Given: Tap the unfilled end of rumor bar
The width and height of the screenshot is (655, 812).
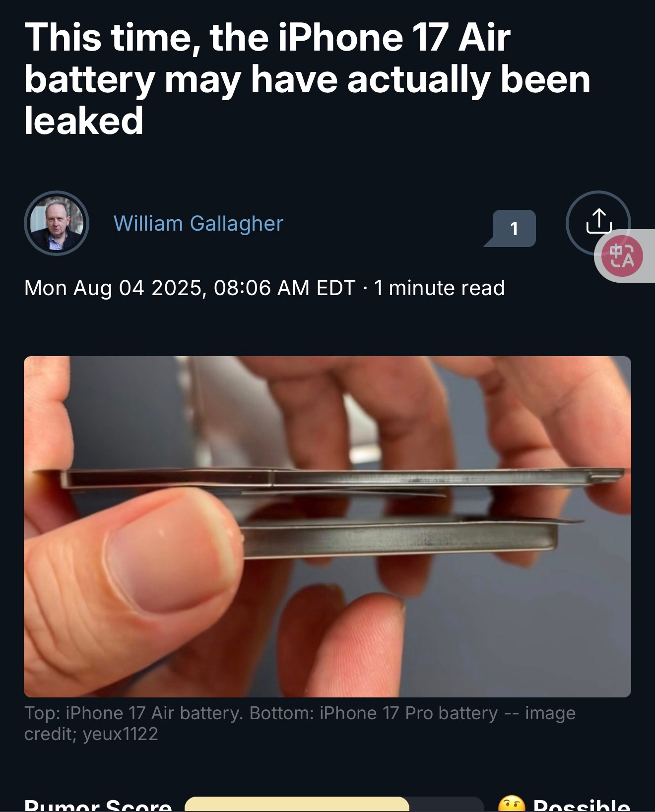Looking at the screenshot, I should coord(447,804).
